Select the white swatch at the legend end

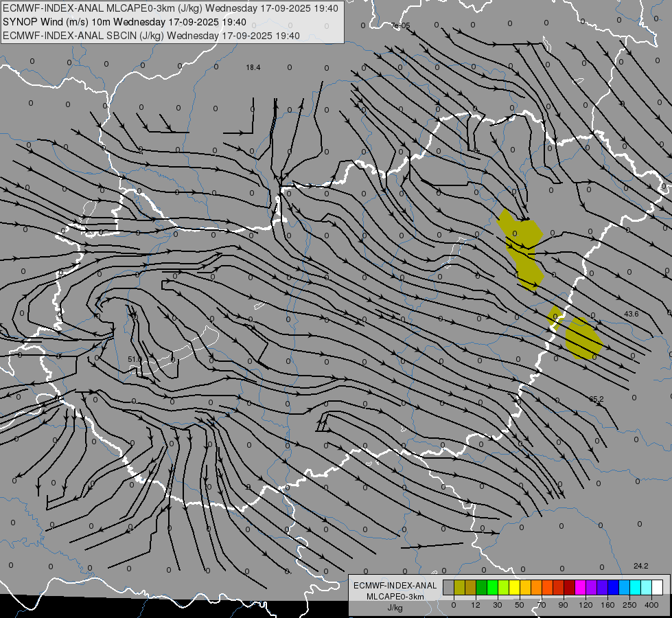[x=657, y=587]
